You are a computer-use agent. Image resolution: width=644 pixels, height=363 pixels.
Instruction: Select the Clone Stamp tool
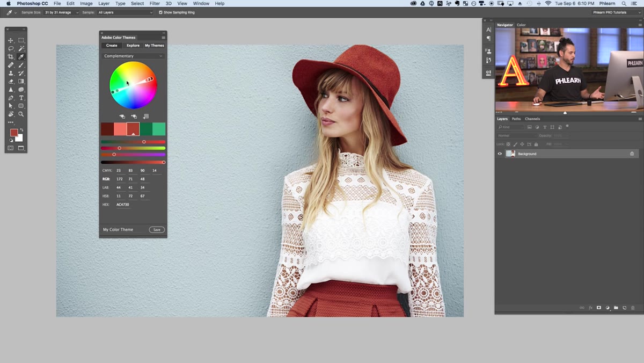(x=11, y=73)
